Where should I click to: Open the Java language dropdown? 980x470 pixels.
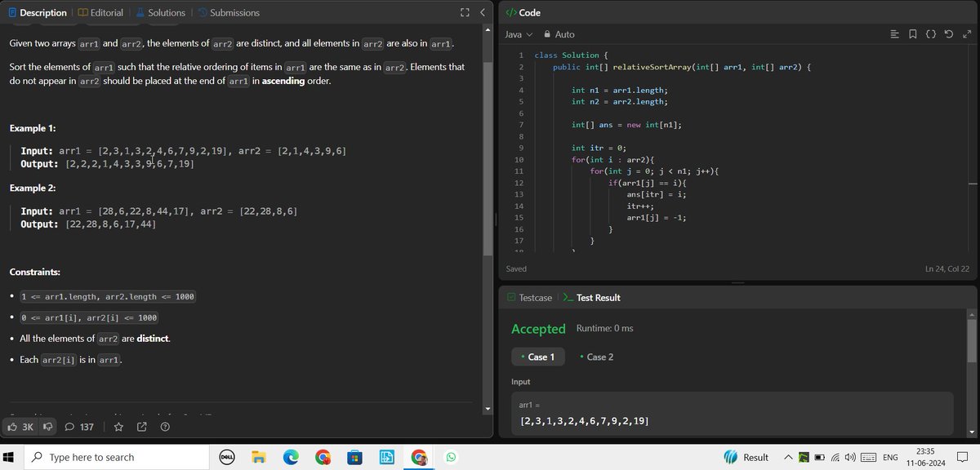(515, 34)
